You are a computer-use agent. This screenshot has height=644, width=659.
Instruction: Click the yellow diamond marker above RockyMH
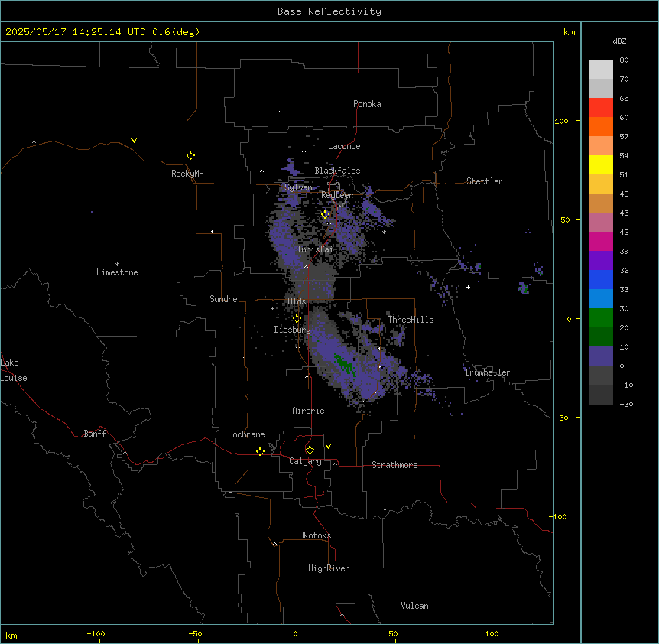pyautogui.click(x=190, y=156)
